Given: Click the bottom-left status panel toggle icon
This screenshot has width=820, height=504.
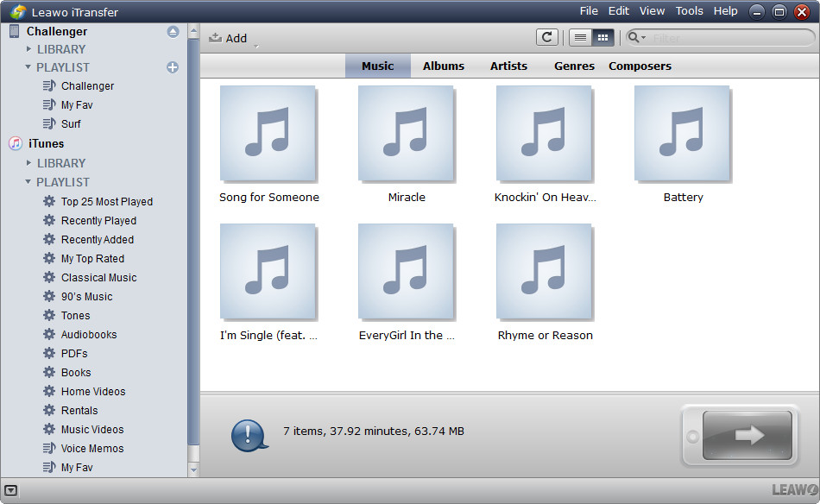Looking at the screenshot, I should point(11,490).
